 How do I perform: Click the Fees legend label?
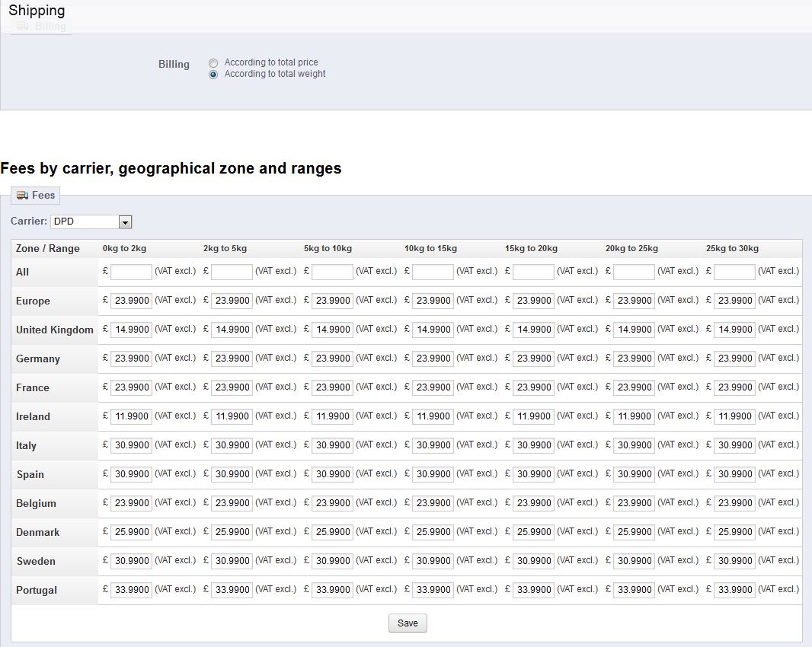(43, 195)
